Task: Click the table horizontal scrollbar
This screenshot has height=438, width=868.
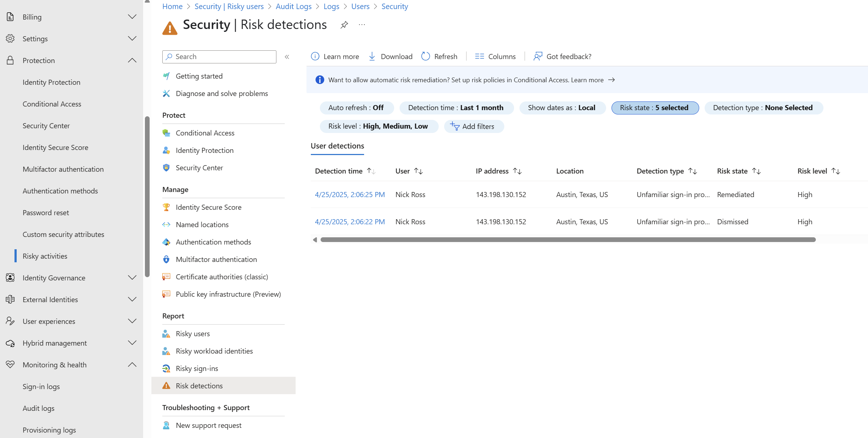Action: point(568,240)
